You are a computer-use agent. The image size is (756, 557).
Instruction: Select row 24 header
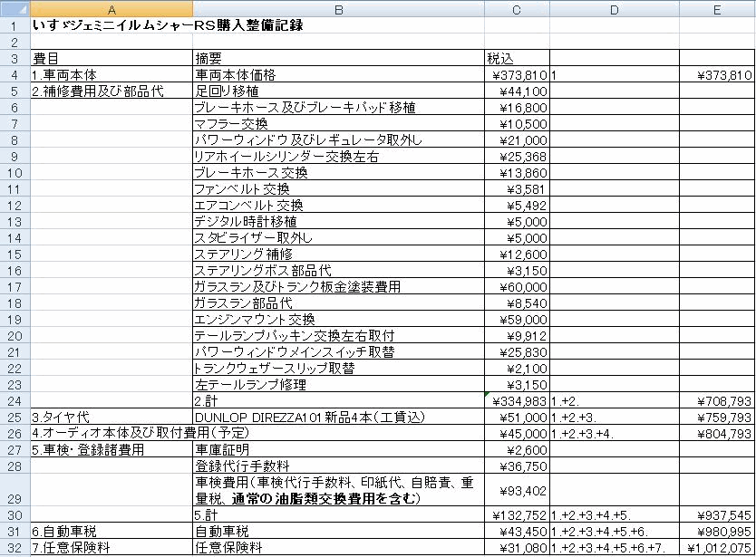click(15, 400)
